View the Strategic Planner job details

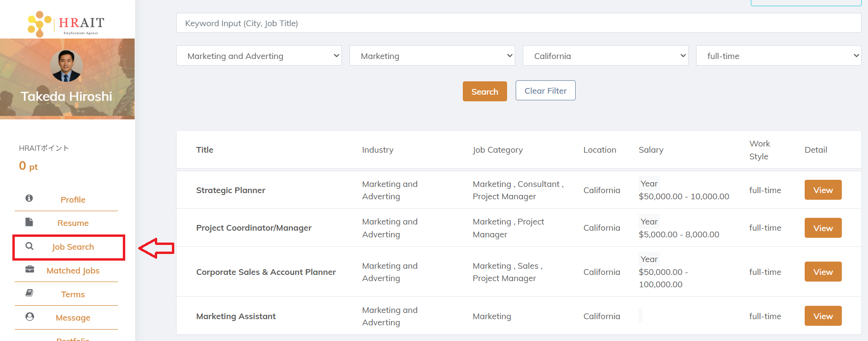pyautogui.click(x=823, y=190)
